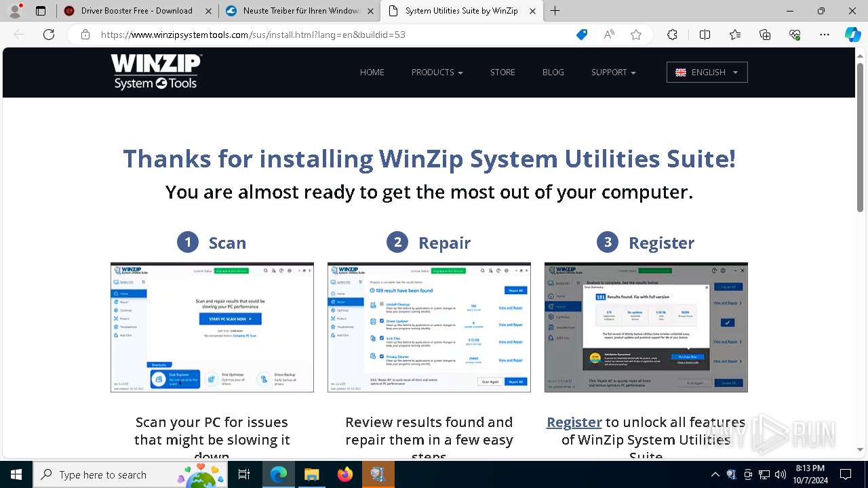
Task: Click the "Register" step heading
Action: tap(661, 243)
